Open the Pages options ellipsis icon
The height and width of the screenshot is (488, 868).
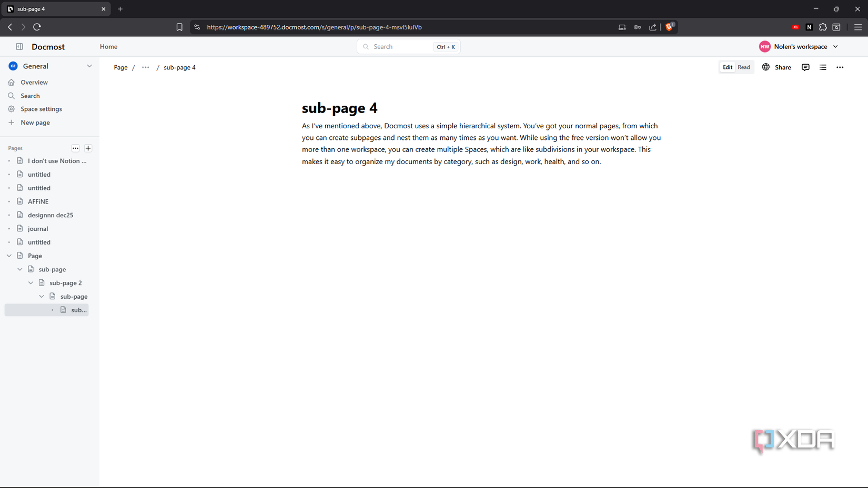(x=75, y=148)
